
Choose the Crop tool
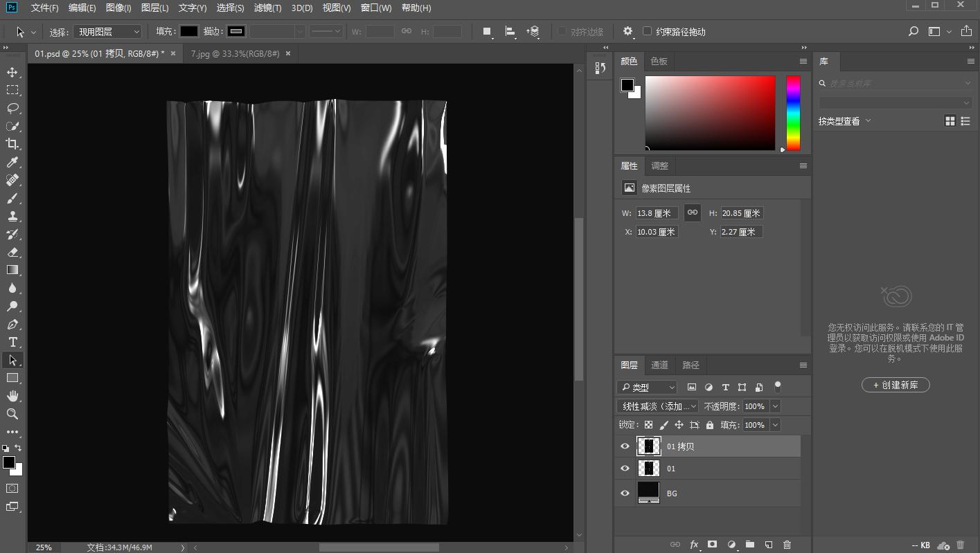pyautogui.click(x=12, y=144)
